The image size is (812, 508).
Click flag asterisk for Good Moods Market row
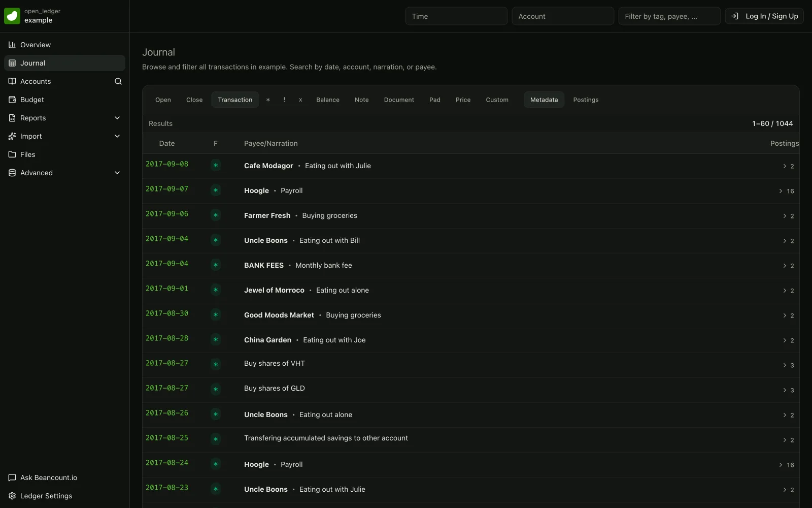(x=216, y=315)
